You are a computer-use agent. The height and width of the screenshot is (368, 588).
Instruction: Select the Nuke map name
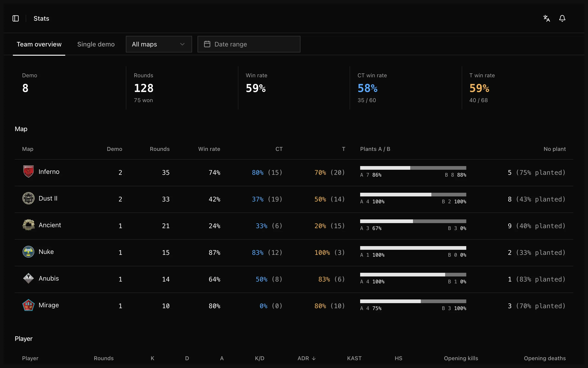pyautogui.click(x=46, y=252)
